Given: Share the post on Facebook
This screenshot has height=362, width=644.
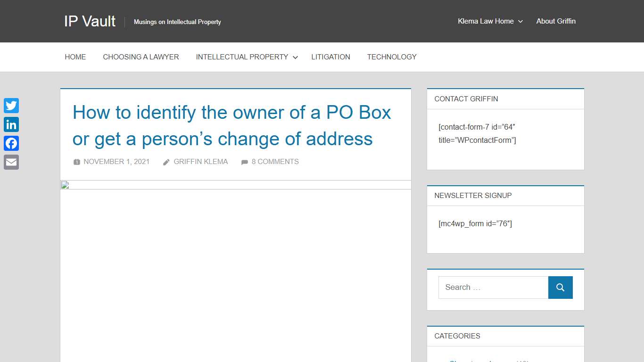Looking at the screenshot, I should 11,143.
